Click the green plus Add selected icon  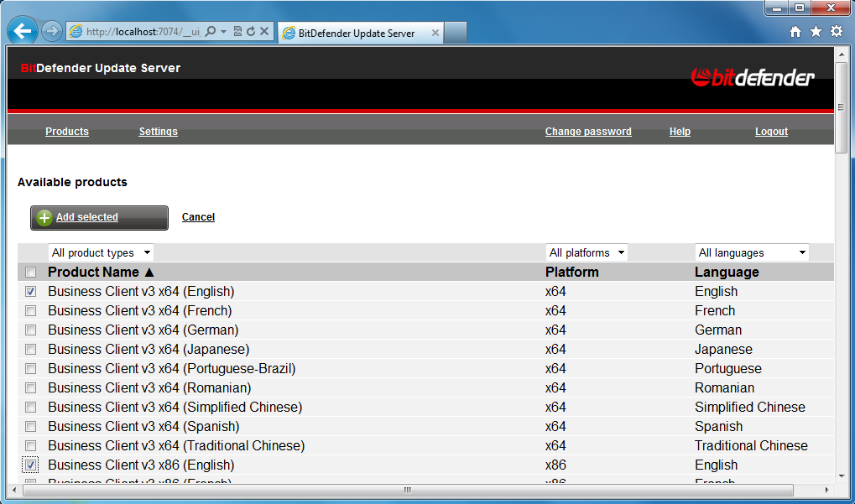click(x=44, y=218)
